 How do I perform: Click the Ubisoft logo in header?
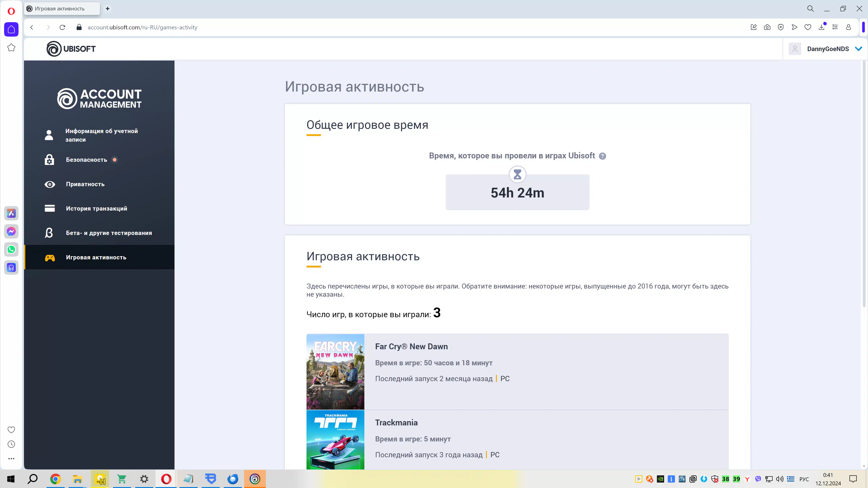click(x=71, y=49)
